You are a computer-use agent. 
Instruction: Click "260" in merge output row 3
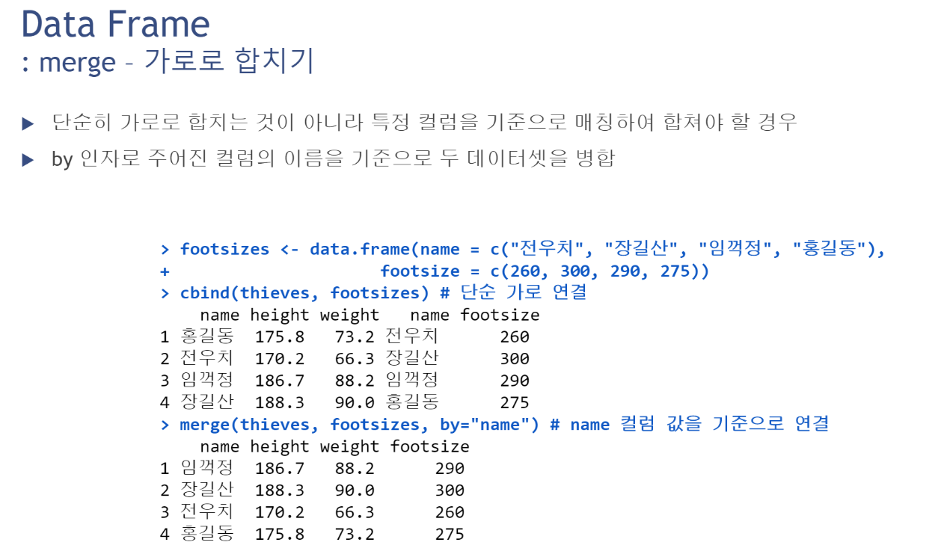pos(450,512)
